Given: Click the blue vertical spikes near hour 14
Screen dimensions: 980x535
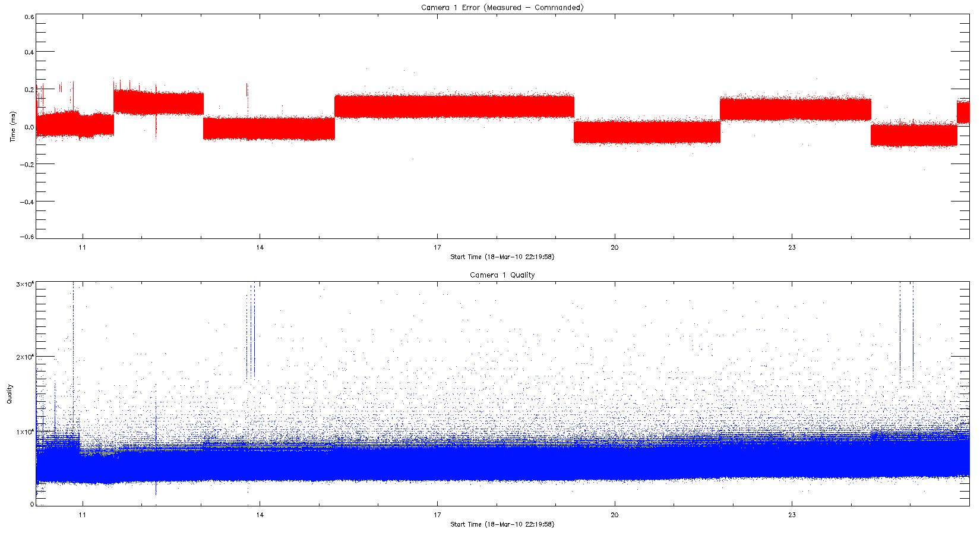Looking at the screenshot, I should click(252, 333).
